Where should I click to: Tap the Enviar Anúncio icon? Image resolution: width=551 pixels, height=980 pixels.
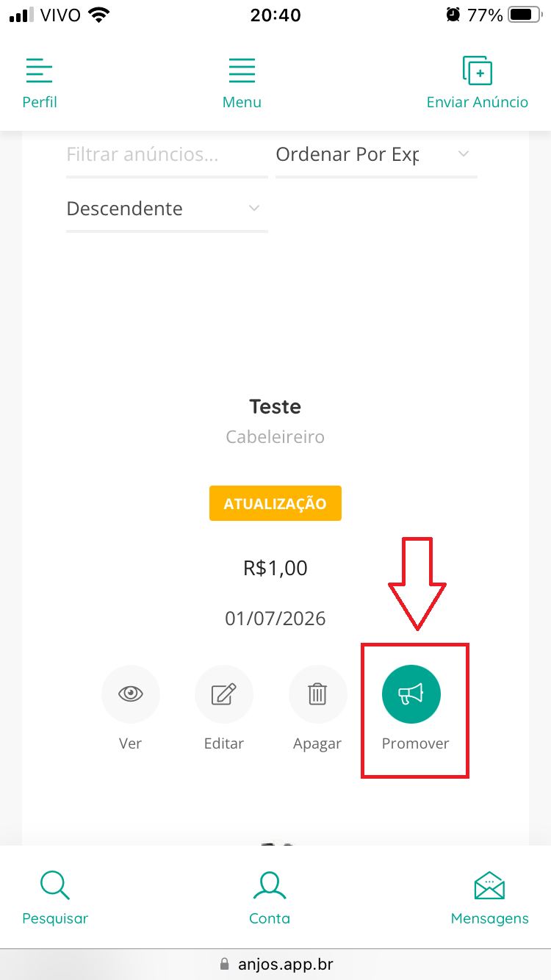tap(478, 72)
